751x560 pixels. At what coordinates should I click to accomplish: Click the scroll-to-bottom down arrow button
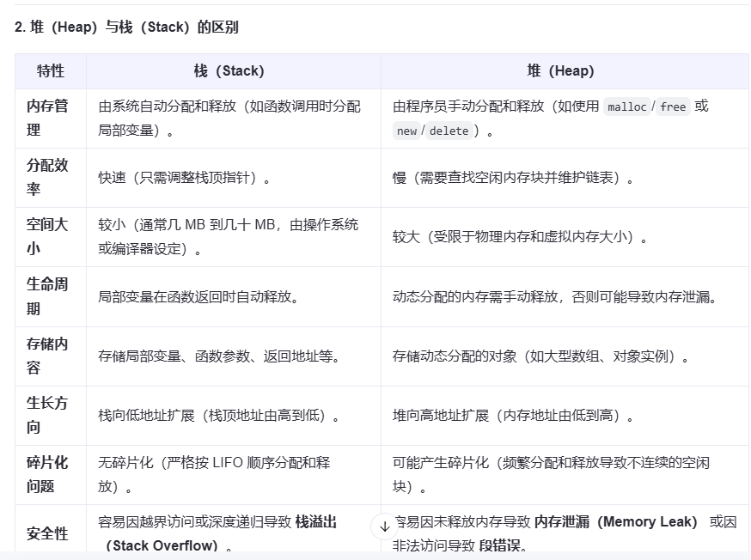pyautogui.click(x=385, y=527)
